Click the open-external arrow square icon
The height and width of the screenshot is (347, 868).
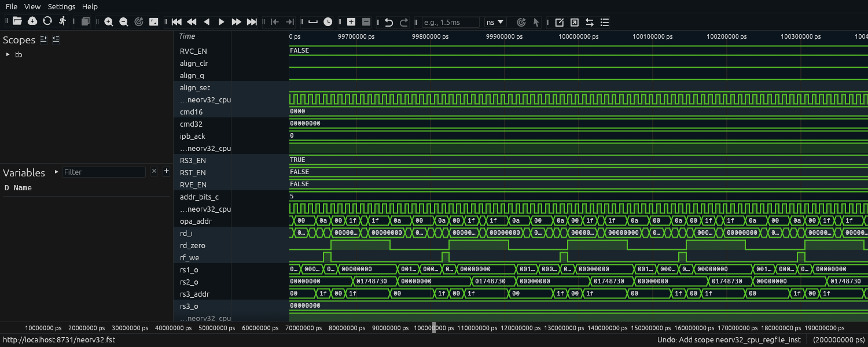pyautogui.click(x=575, y=22)
